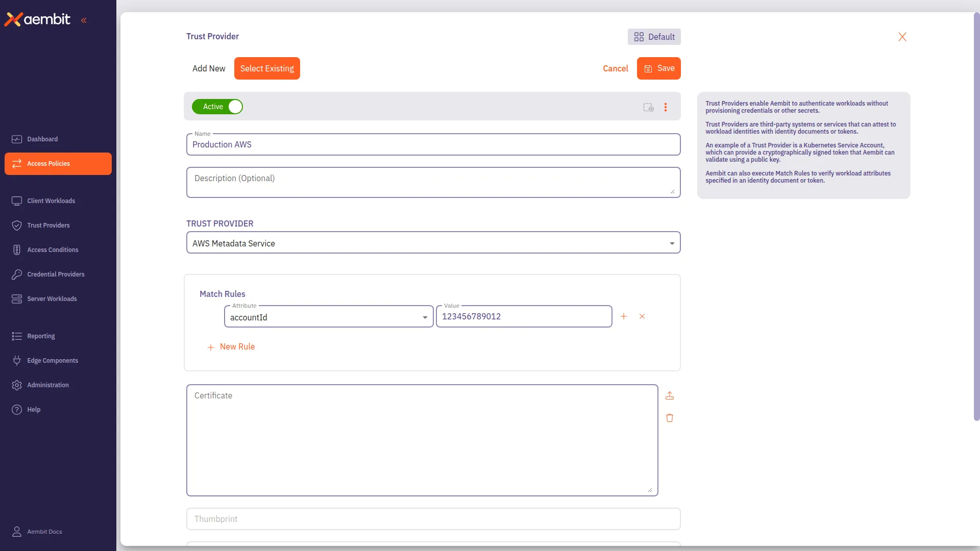980x551 pixels.
Task: Click the Certificate text area
Action: tap(422, 440)
